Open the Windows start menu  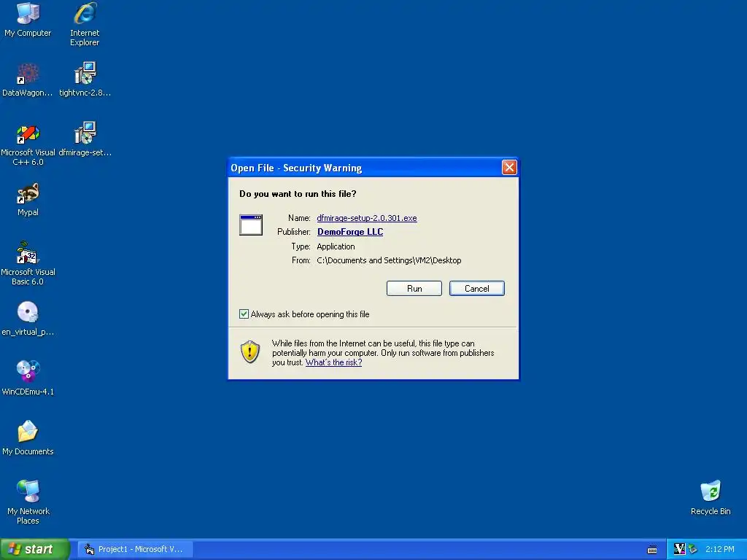point(34,549)
